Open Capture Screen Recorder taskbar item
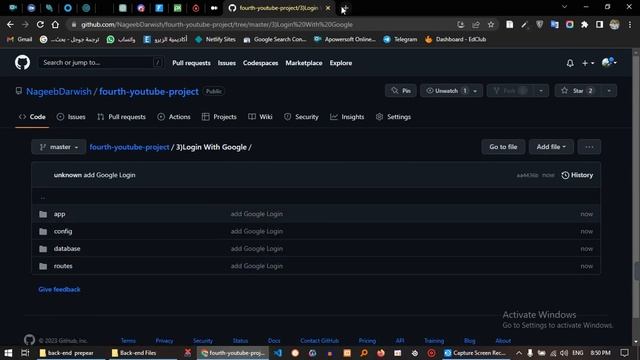 476,353
